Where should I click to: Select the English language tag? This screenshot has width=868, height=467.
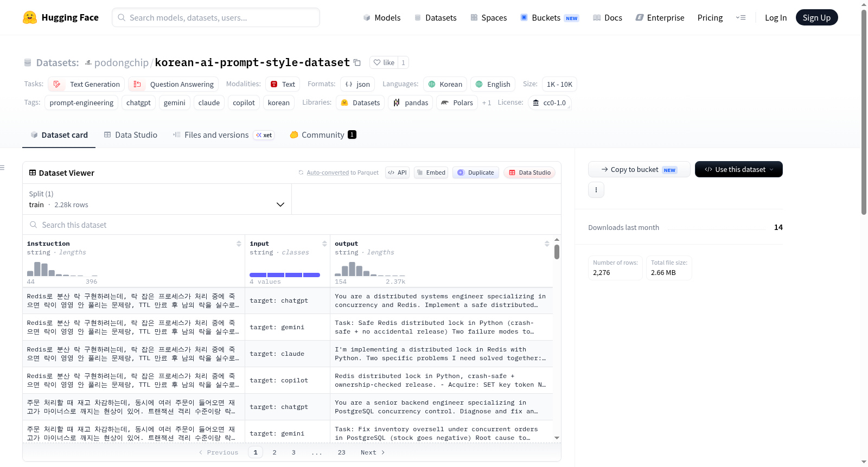(x=493, y=84)
